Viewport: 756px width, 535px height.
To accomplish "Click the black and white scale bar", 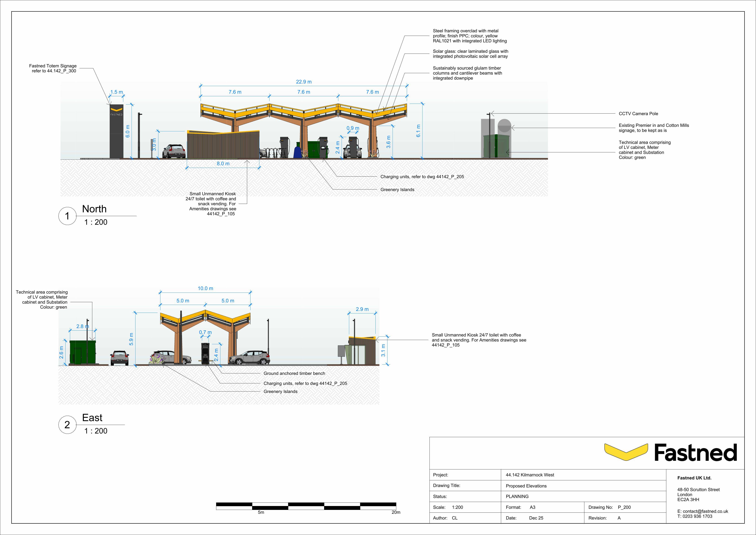I will click(x=306, y=506).
